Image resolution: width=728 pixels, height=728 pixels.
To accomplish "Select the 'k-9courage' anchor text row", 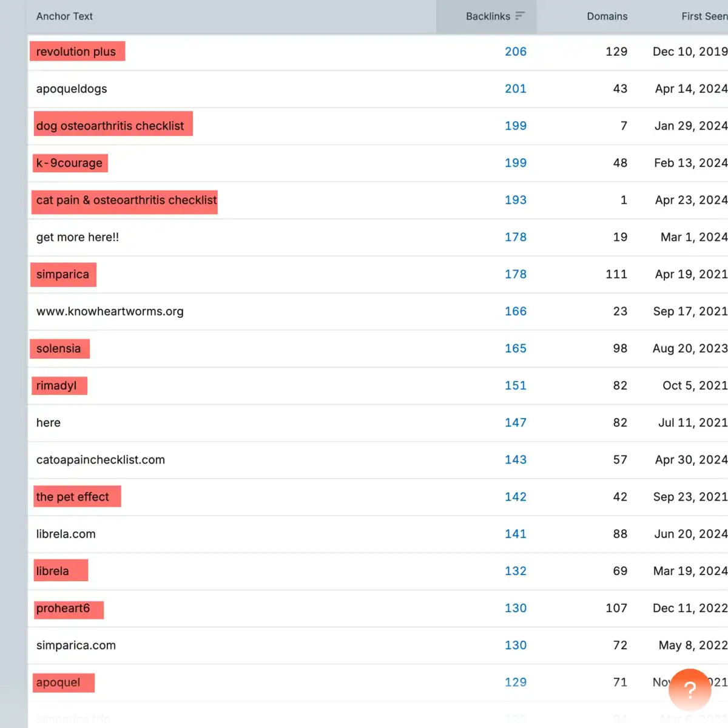I will coord(69,163).
